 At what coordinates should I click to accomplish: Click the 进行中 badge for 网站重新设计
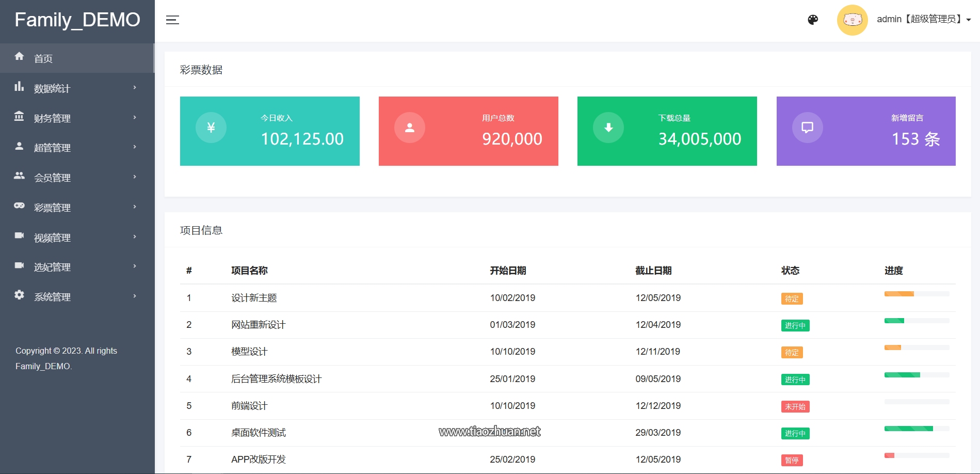pos(795,326)
